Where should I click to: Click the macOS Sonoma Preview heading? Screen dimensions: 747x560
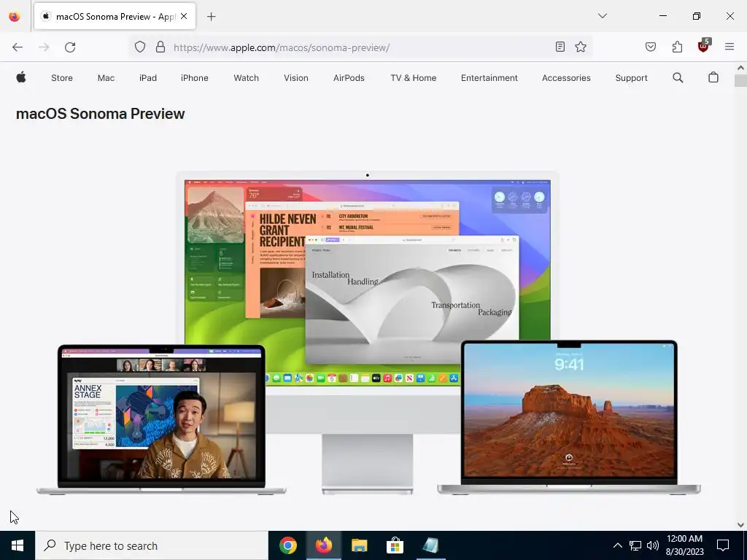tap(100, 114)
